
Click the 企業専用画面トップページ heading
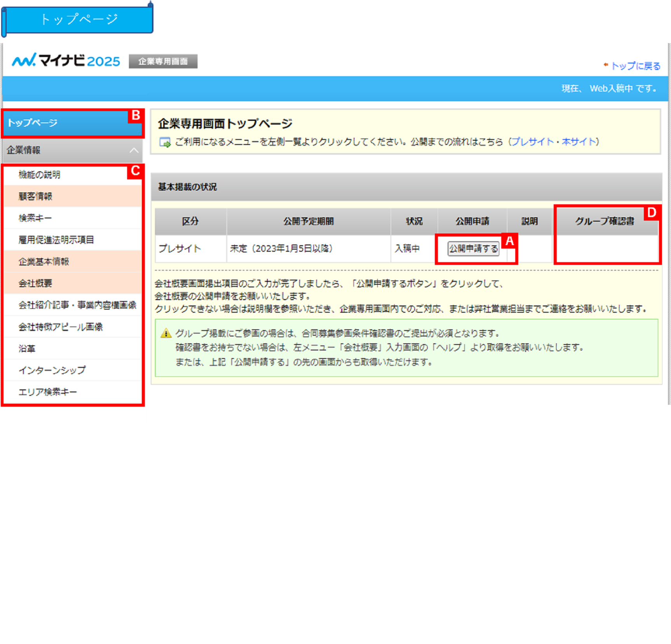click(225, 124)
